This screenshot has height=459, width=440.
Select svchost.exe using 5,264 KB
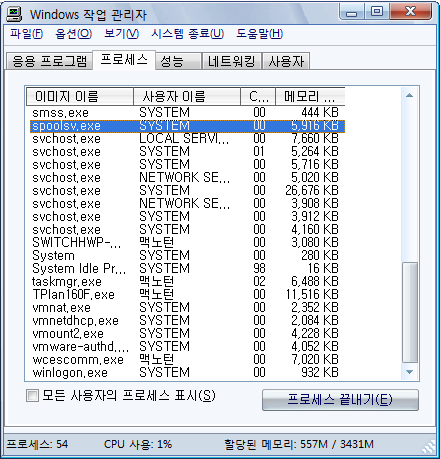click(186, 152)
